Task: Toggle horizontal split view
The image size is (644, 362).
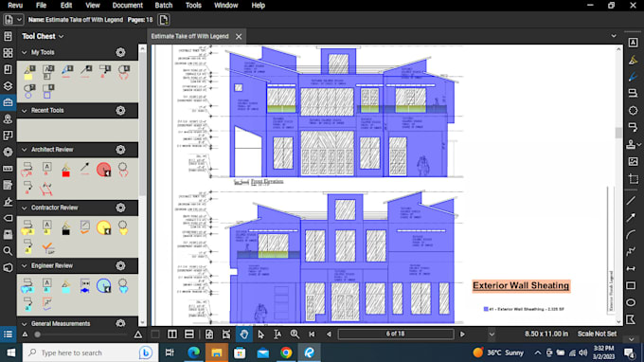Action: point(188,335)
